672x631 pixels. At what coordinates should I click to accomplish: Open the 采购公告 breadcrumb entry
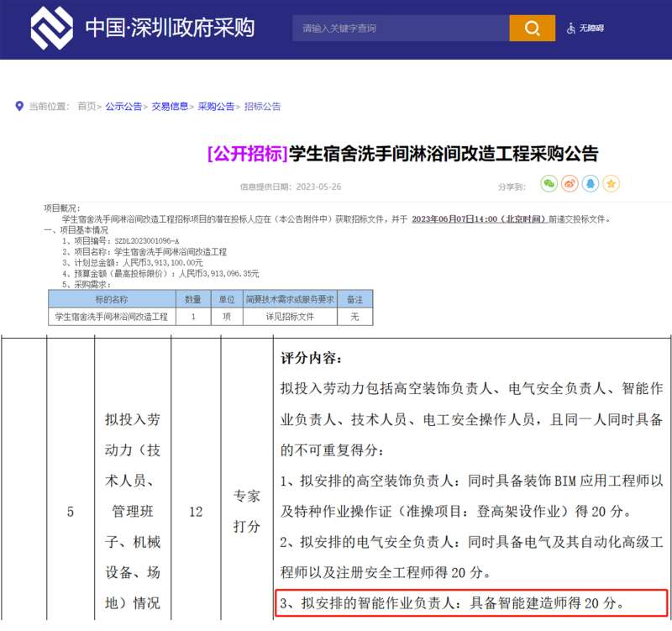pyautogui.click(x=216, y=106)
